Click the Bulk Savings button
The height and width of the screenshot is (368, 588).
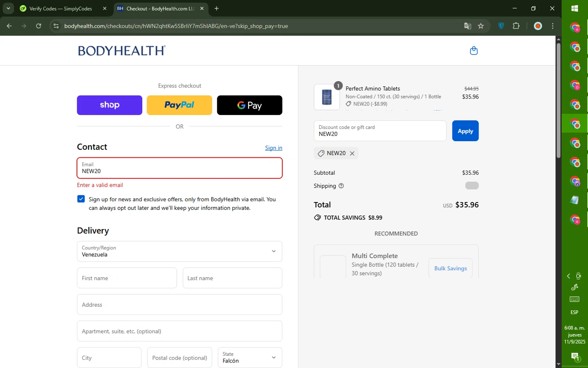[x=450, y=268]
